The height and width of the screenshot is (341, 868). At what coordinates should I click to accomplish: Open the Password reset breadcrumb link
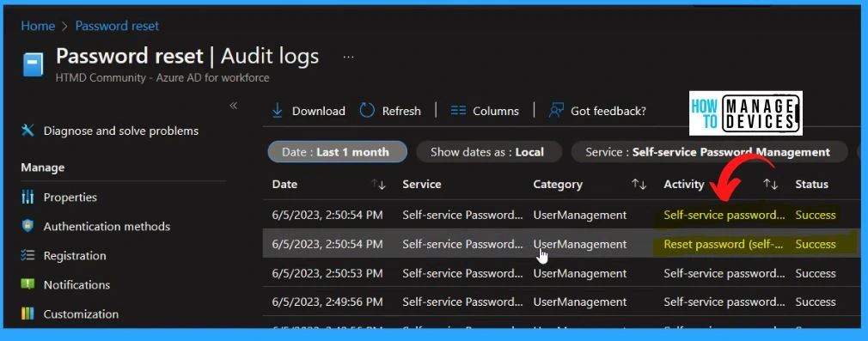click(117, 26)
